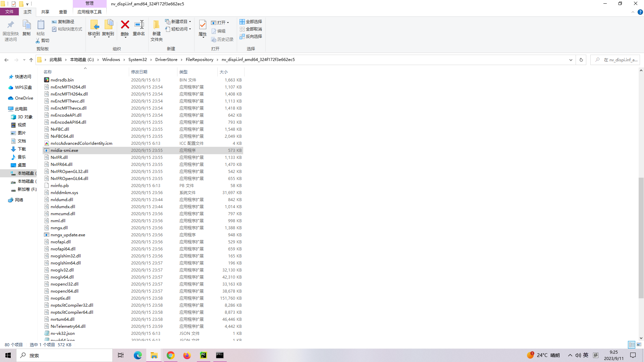Viewport: 644px width, 362px height.
Task: Navigate up one folder level
Action: pyautogui.click(x=31, y=60)
